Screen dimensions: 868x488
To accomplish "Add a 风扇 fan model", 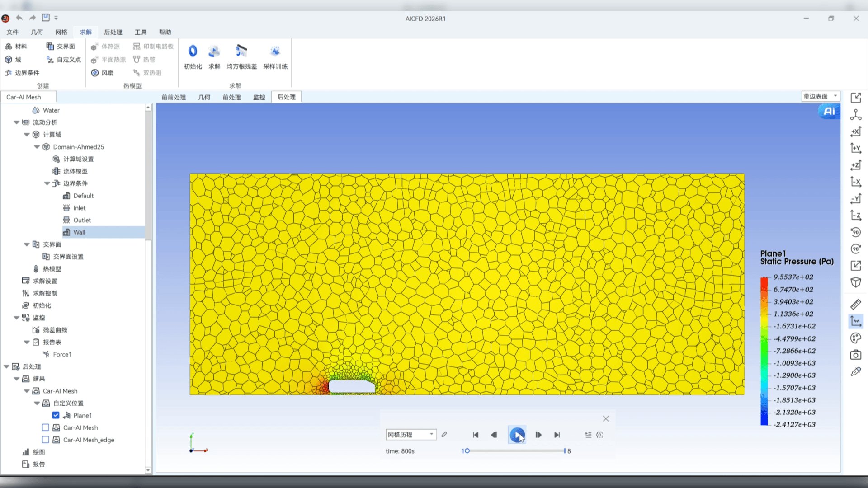I will (x=102, y=73).
